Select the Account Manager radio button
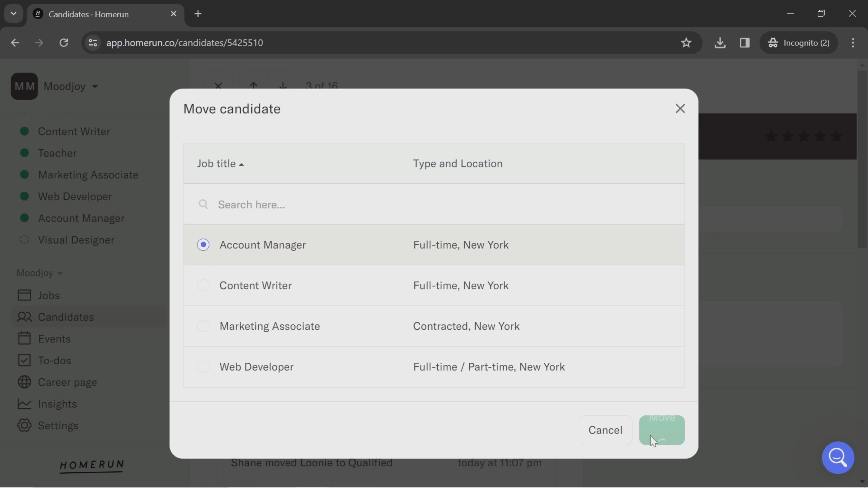Image resolution: width=868 pixels, height=488 pixels. click(x=203, y=245)
